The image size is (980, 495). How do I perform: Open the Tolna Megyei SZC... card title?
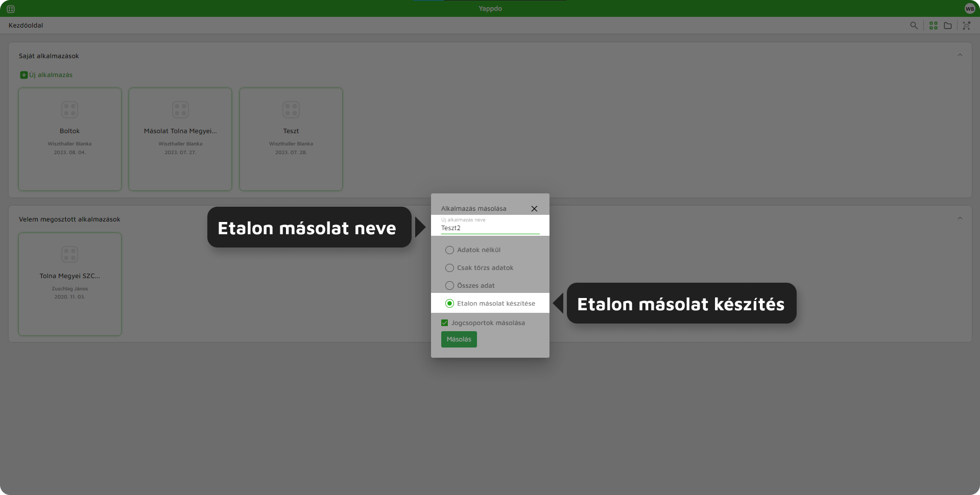click(70, 276)
